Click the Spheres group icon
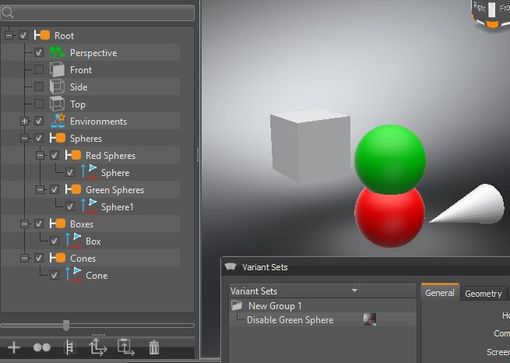Screen dimensions: 510x363 point(57,138)
